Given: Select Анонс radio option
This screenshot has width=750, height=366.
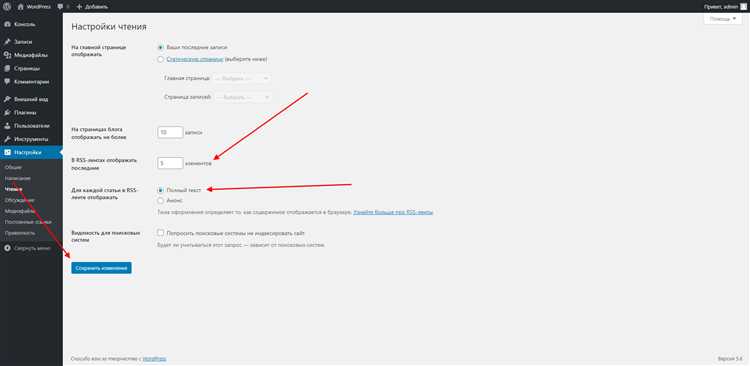Looking at the screenshot, I should pos(161,200).
